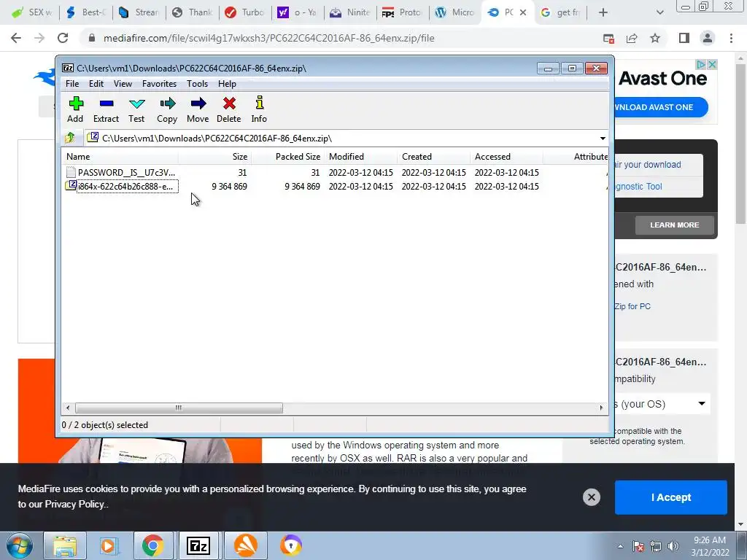Screen dimensions: 747x560
Task: Click the horizontal scrollbar thumb in 7-Zip
Action: (x=179, y=408)
